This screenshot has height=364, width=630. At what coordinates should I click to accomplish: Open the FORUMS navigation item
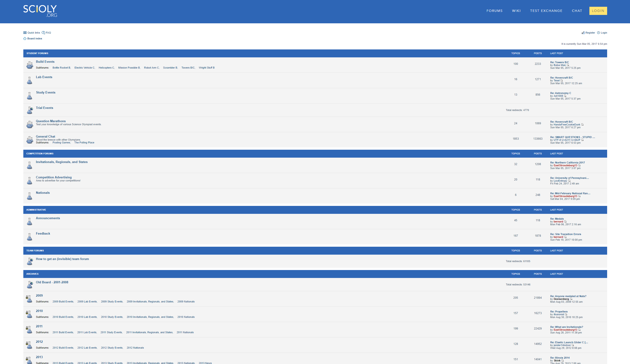494,11
